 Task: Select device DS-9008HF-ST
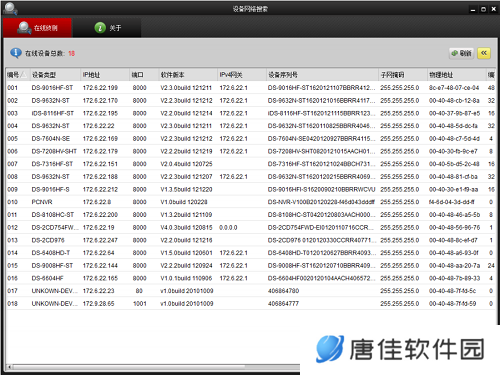(52, 265)
